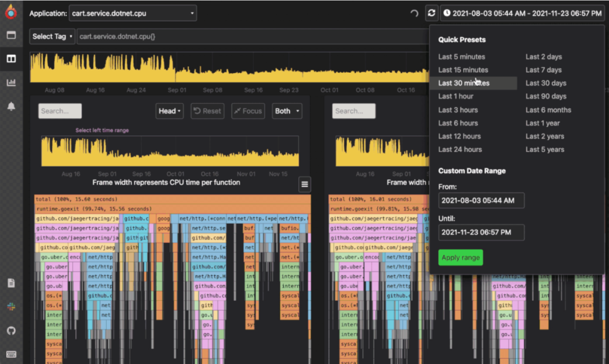Select the Last 24 hours preset

click(x=460, y=149)
